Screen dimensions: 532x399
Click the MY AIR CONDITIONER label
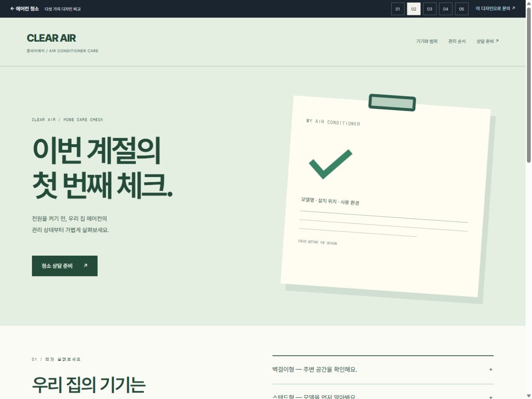[333, 123]
